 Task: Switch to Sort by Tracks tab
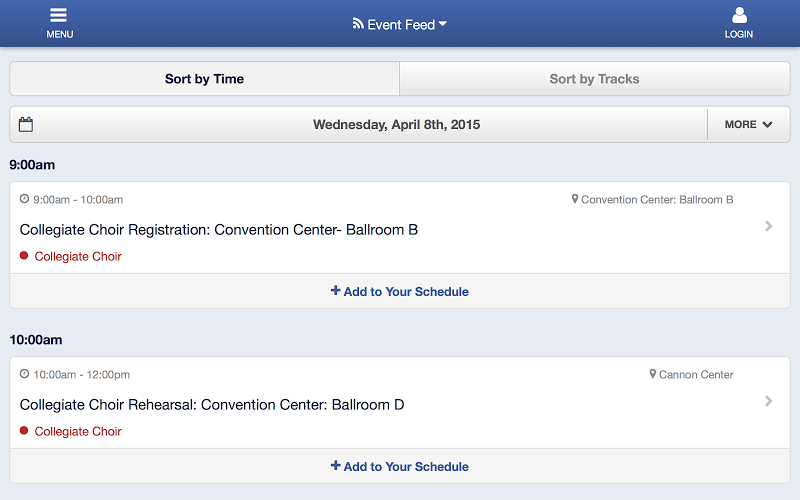point(594,79)
